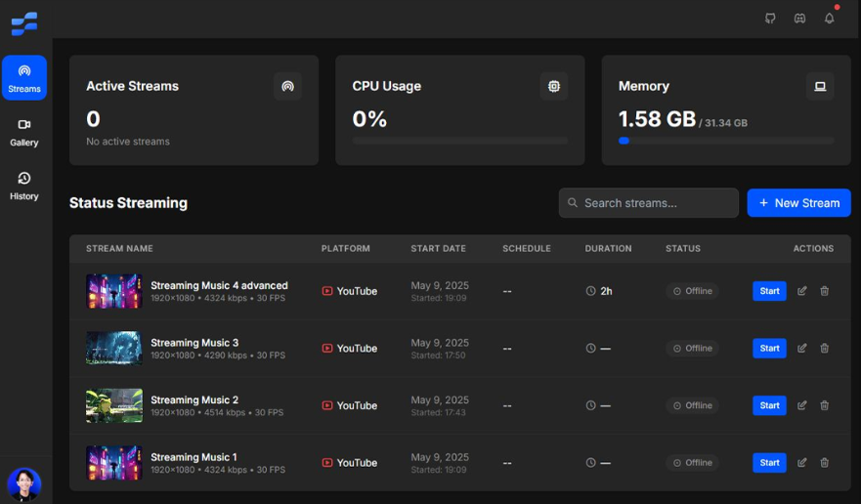Delete the Streaming Music 3 stream

[825, 349]
